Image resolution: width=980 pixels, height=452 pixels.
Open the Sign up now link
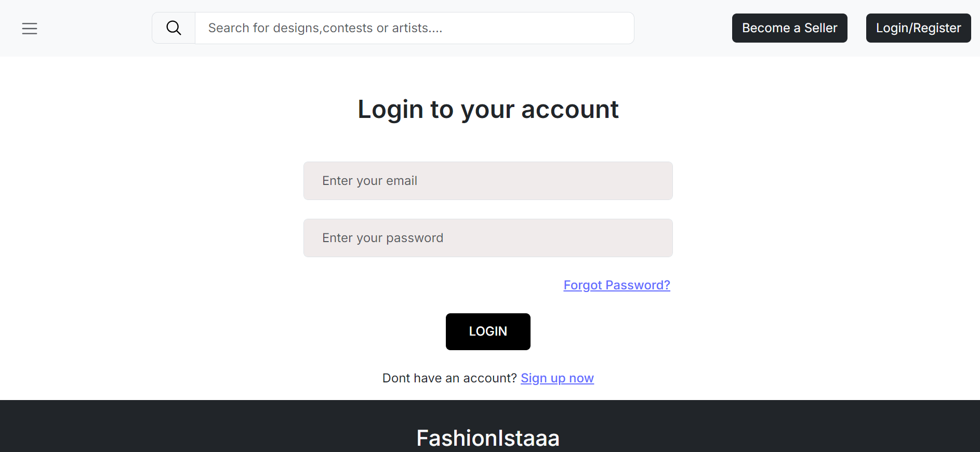point(557,378)
